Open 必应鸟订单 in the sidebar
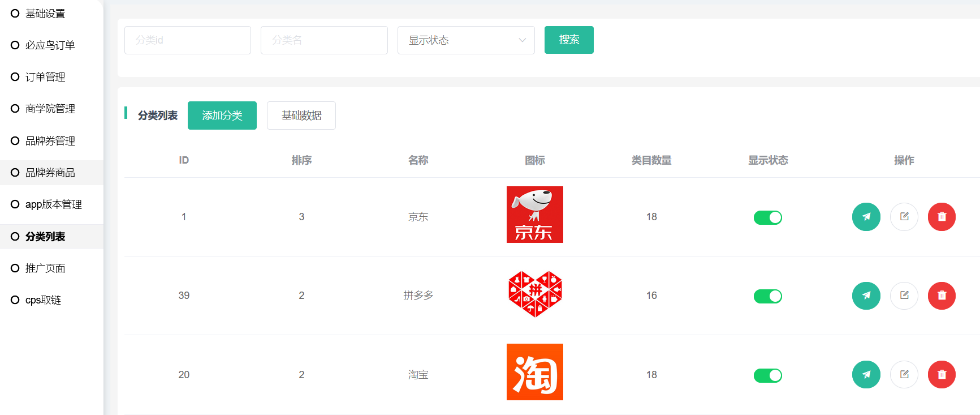 click(51, 45)
